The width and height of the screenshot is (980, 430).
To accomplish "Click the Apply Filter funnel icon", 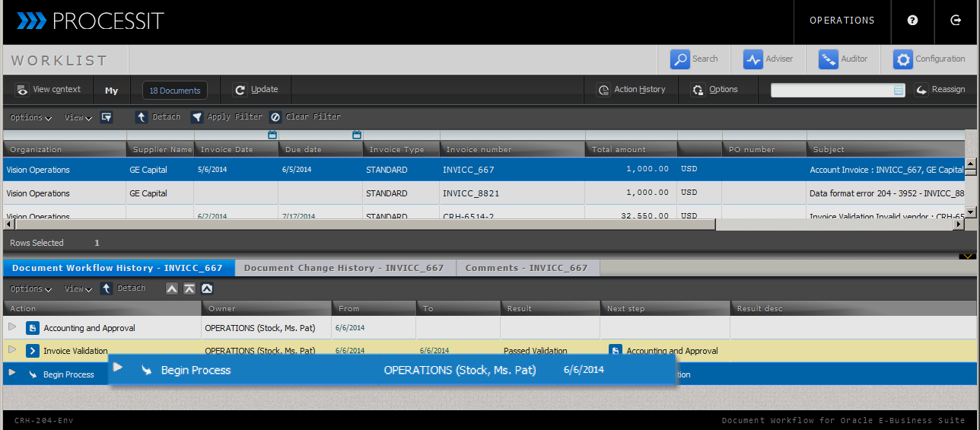I will (197, 117).
